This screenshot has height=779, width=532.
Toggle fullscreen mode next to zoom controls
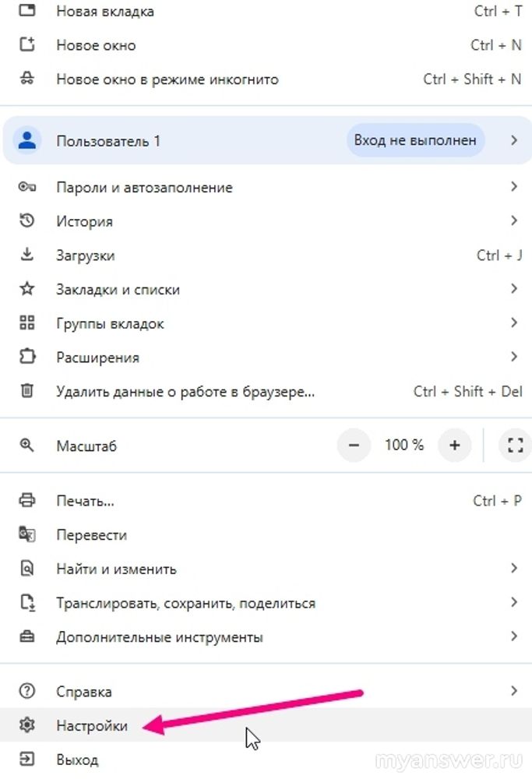tap(514, 446)
